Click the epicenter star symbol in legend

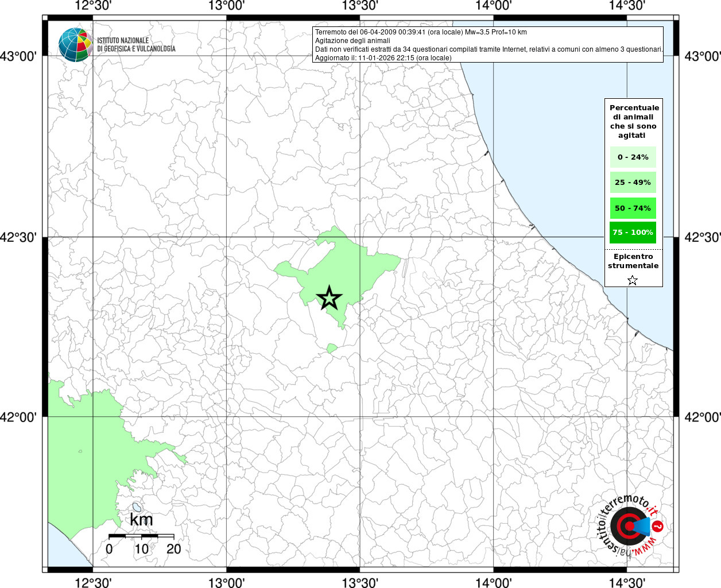point(633,280)
